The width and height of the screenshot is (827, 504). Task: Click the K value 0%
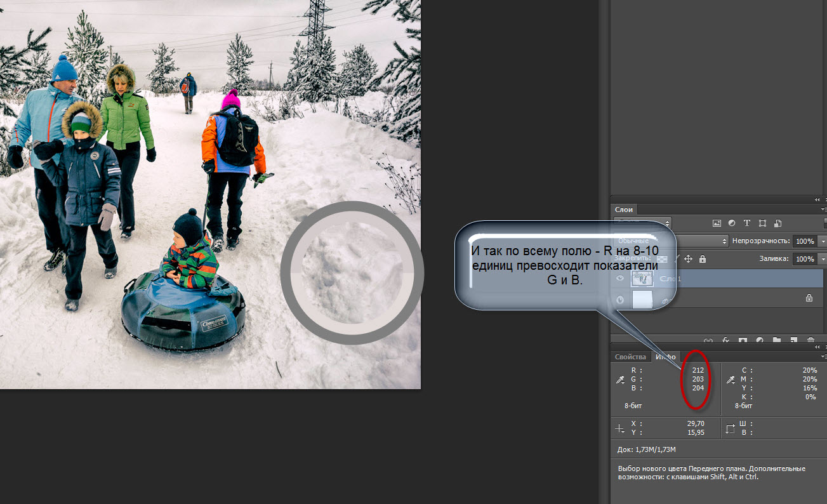(810, 397)
